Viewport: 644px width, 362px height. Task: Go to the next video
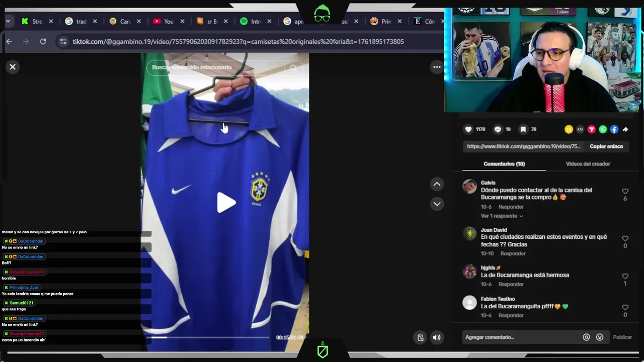pos(437,204)
